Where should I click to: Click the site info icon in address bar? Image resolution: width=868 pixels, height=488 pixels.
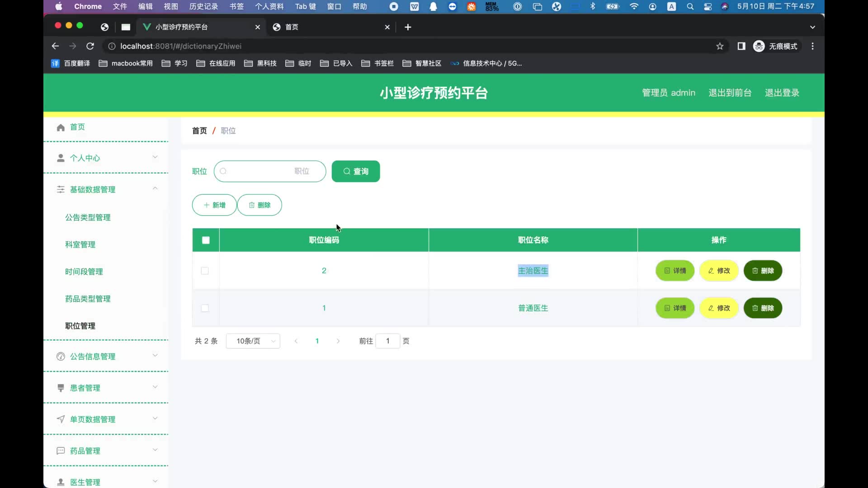112,46
